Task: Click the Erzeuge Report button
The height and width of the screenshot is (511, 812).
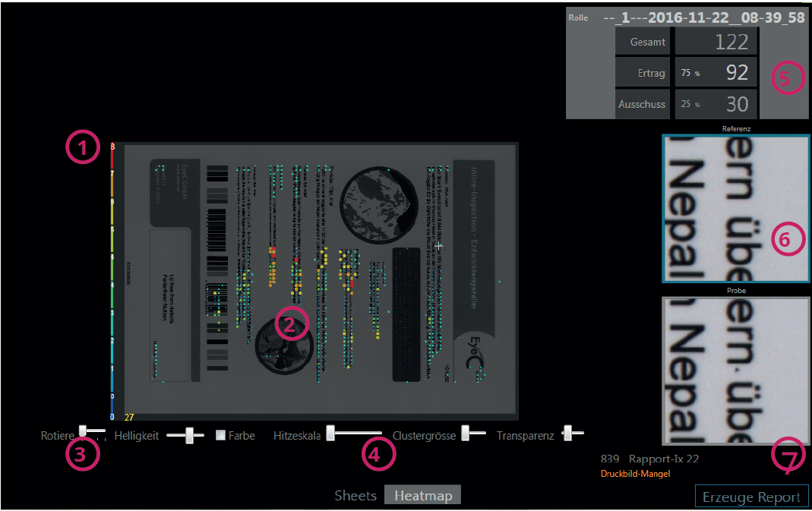Action: pos(751,497)
